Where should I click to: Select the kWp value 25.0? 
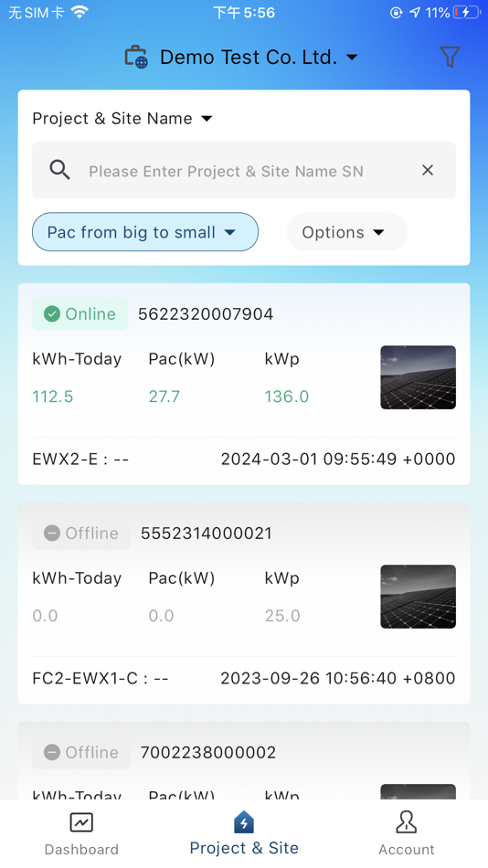[x=282, y=616]
